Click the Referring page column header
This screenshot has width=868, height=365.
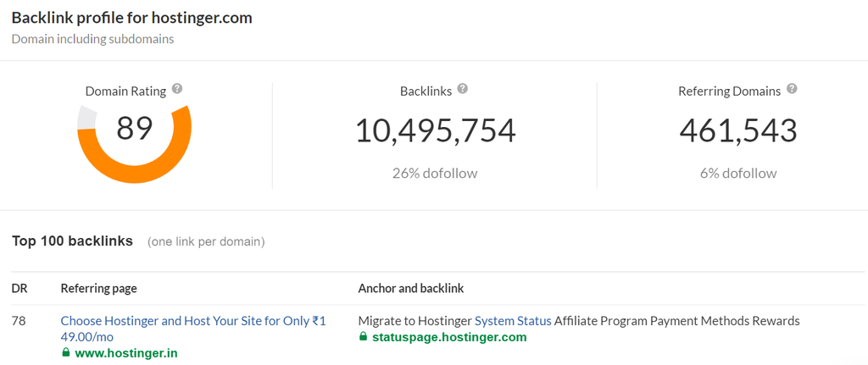coord(98,289)
